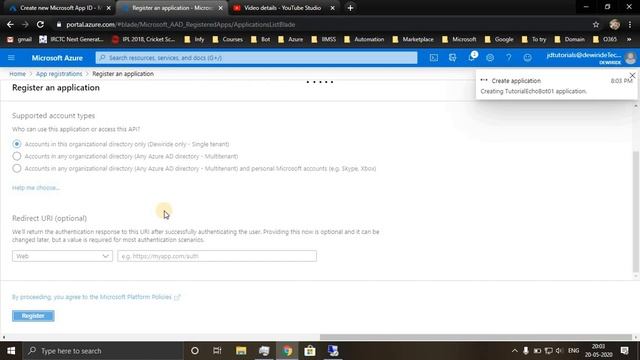Open the Chrome profile picture menu
The image size is (640, 360).
pos(614,24)
